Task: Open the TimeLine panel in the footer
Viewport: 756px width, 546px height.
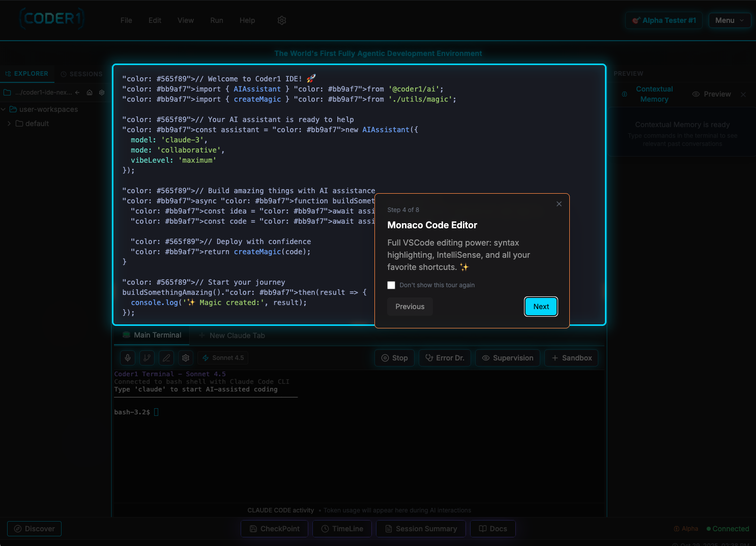Action: pos(341,529)
